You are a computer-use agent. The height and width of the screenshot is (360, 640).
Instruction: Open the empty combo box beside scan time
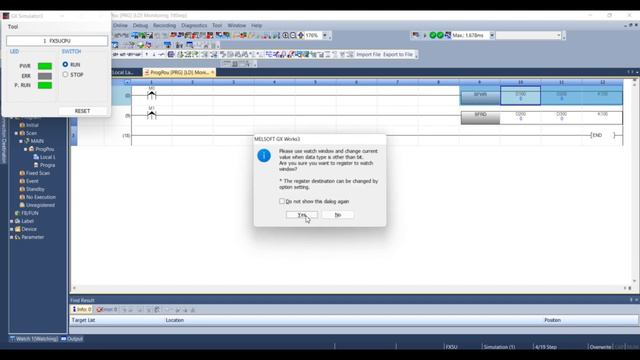click(529, 36)
